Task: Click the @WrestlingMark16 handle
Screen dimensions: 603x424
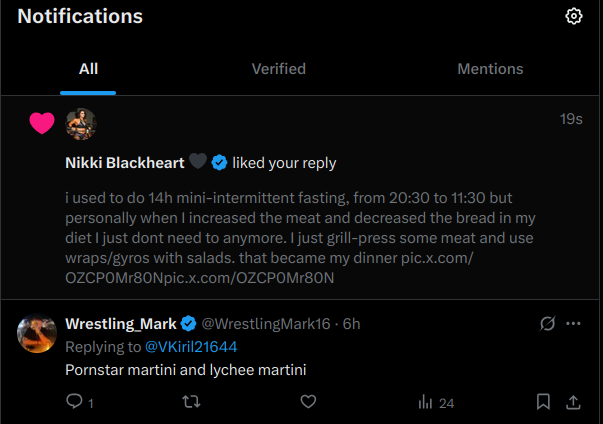Action: [267, 324]
